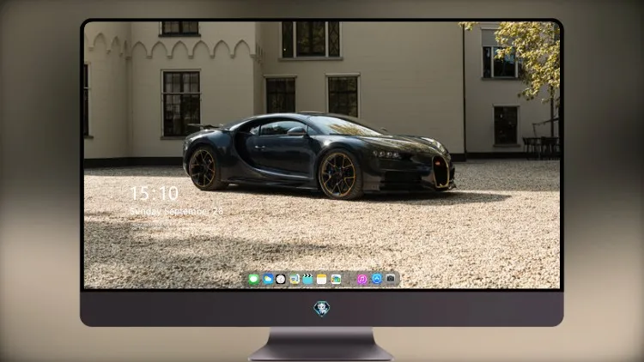Open the clapperboard Videos app in dock
Image resolution: width=644 pixels, height=362 pixels.
(x=307, y=280)
